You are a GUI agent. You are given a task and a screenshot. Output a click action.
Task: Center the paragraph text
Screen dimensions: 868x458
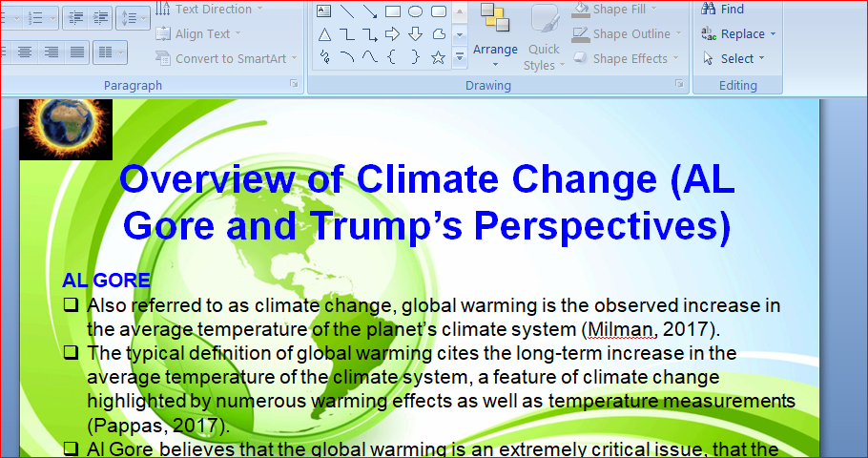pyautogui.click(x=25, y=52)
